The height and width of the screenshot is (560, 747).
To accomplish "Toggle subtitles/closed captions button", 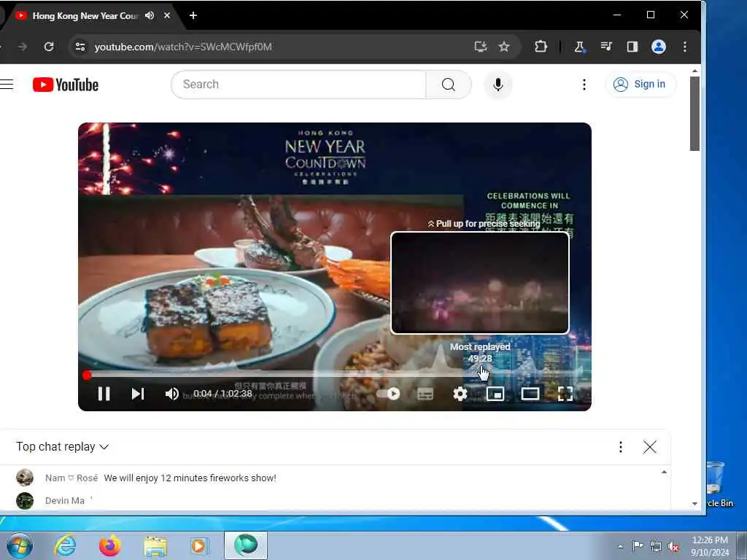I will [x=425, y=394].
